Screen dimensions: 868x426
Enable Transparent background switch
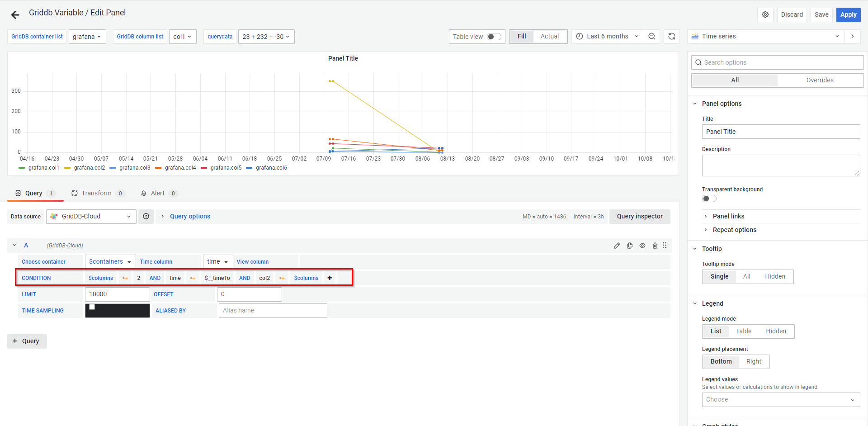[x=709, y=199]
